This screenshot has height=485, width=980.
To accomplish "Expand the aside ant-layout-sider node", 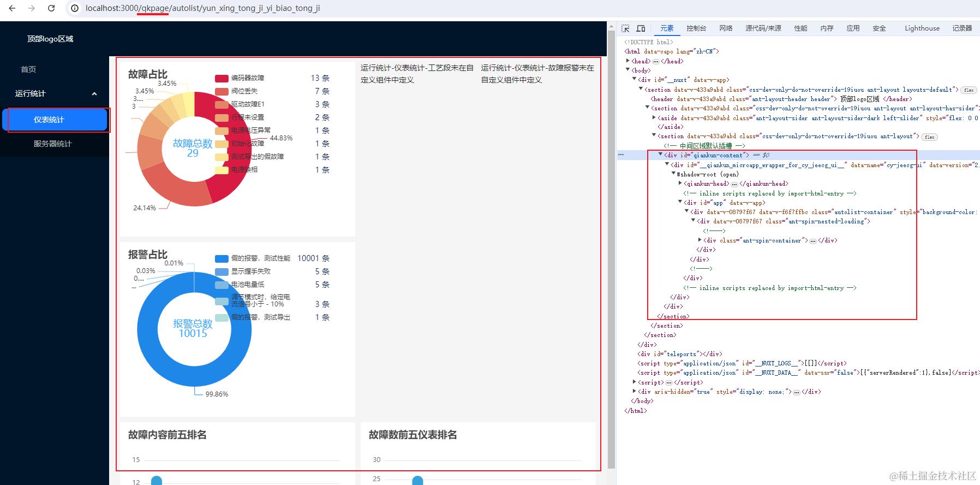I will tap(654, 118).
